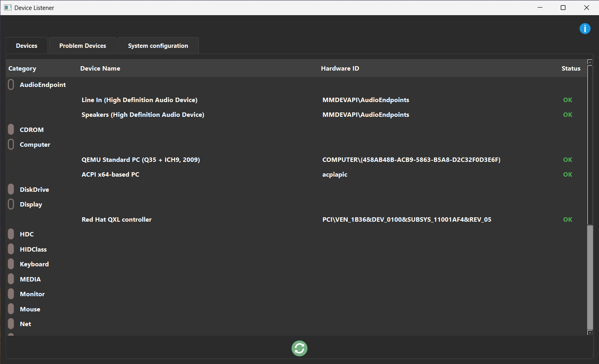Collapse the Computer category toggle
This screenshot has height=364, width=599.
tap(11, 144)
